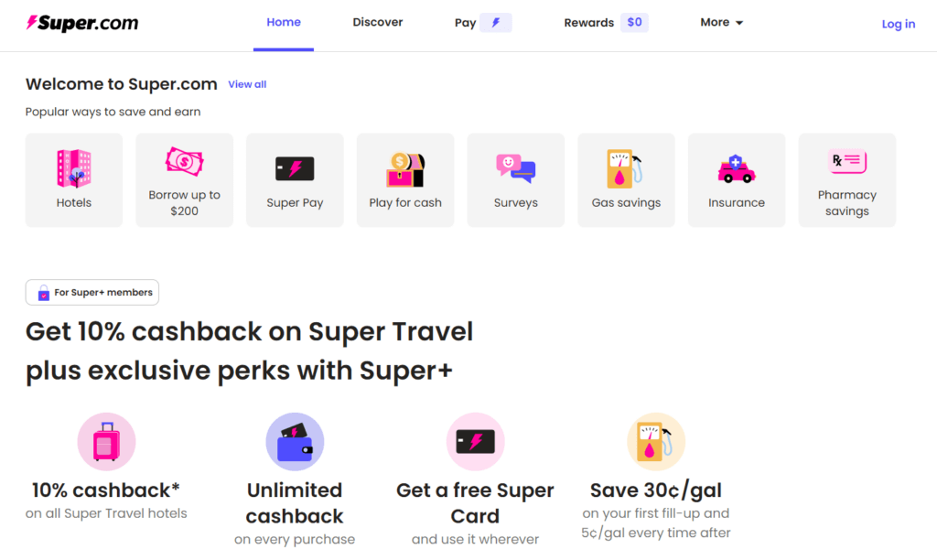Click the pink suitcase 10% cashback icon

pyautogui.click(x=106, y=441)
